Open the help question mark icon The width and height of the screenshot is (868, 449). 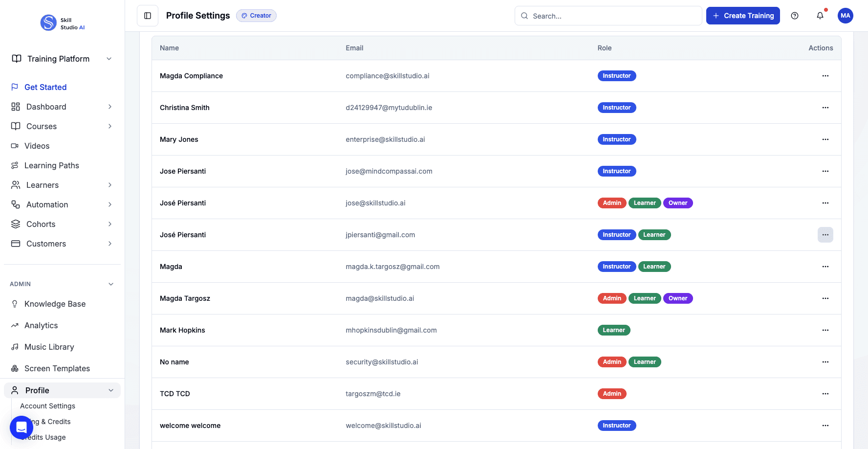tap(794, 16)
